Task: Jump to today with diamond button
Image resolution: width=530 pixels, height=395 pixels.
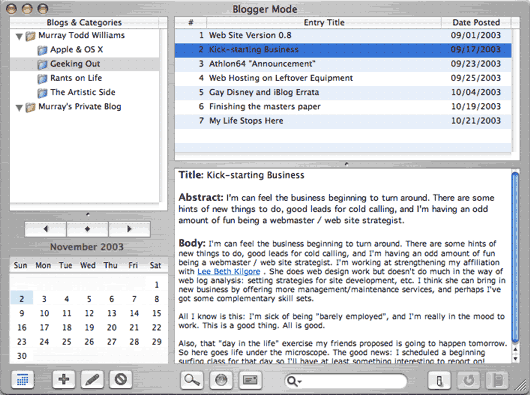Action: click(x=88, y=229)
